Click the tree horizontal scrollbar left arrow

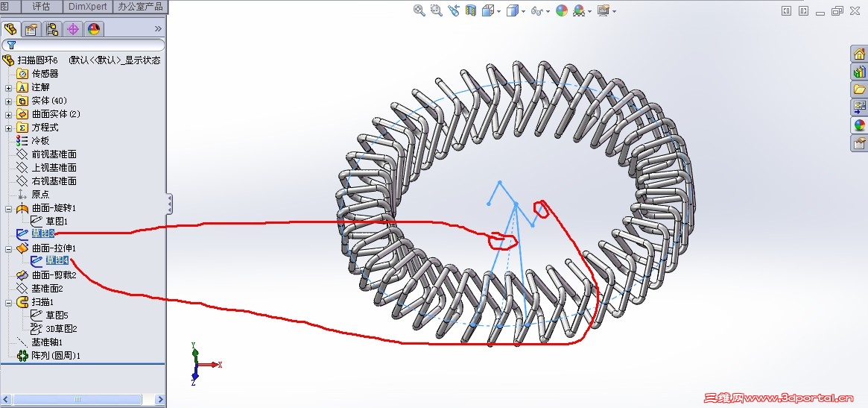pos(6,399)
